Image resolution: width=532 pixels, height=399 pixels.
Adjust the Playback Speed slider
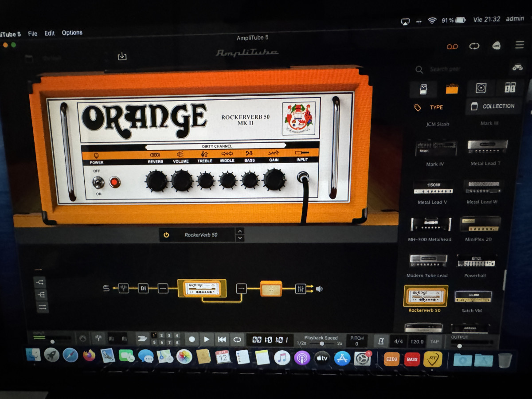click(x=321, y=344)
